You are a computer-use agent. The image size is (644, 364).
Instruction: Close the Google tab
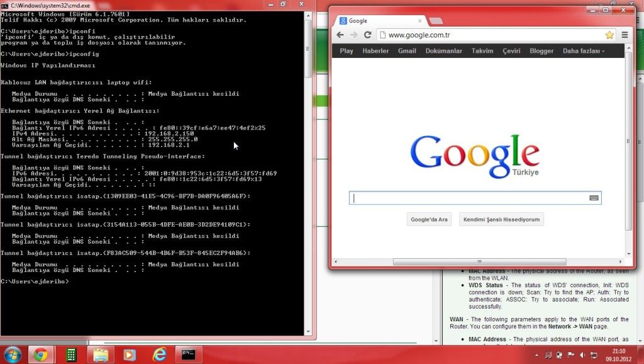point(419,21)
